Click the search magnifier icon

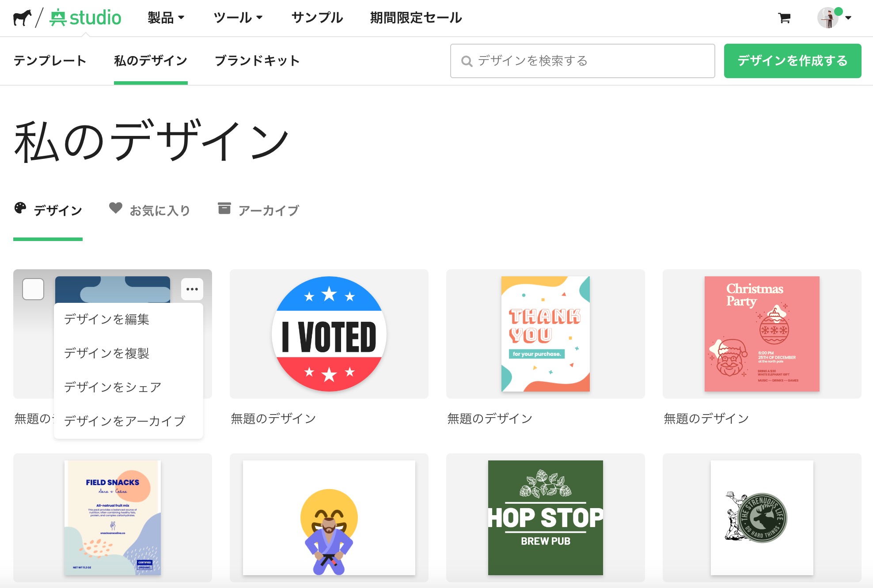coord(467,61)
